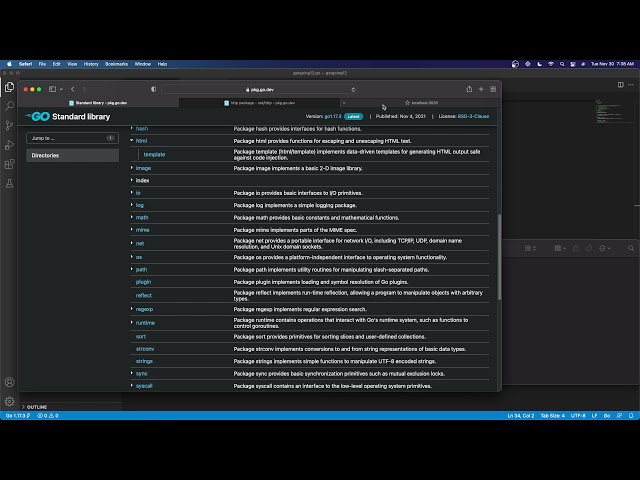Click the Apple menu icon

pyautogui.click(x=9, y=64)
